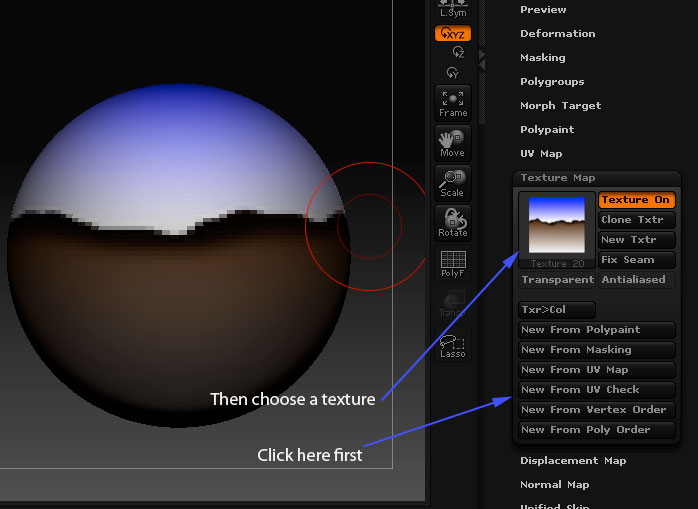Image resolution: width=698 pixels, height=509 pixels.
Task: Expand the UV Map subpalette
Action: 541,154
